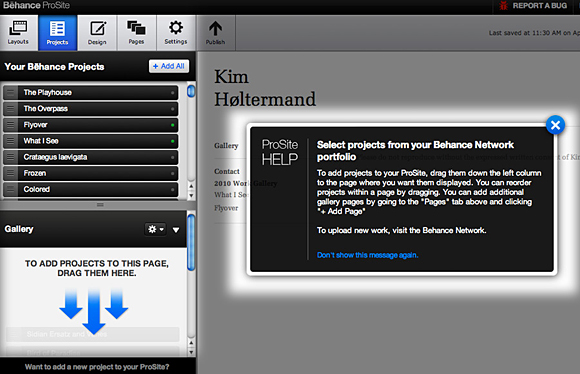The width and height of the screenshot is (580, 374).
Task: Open the Design tab
Action: pyautogui.click(x=97, y=33)
